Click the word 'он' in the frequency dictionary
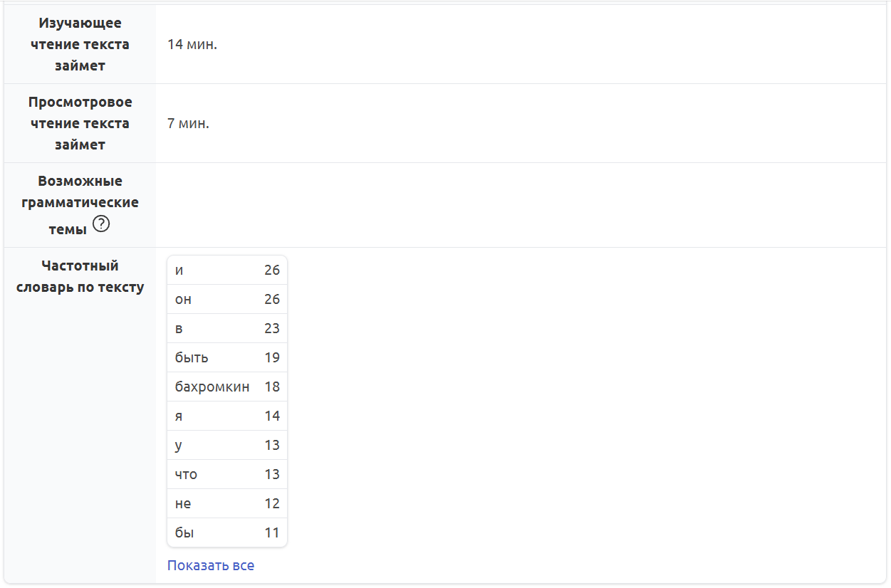Viewport: 891px width, 588px height. [x=183, y=300]
